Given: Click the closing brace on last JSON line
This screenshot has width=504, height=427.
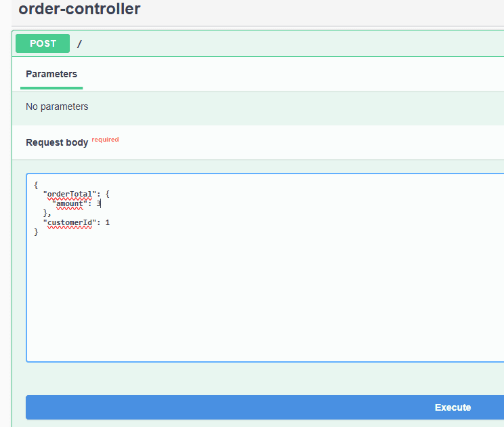Looking at the screenshot, I should 36,232.
